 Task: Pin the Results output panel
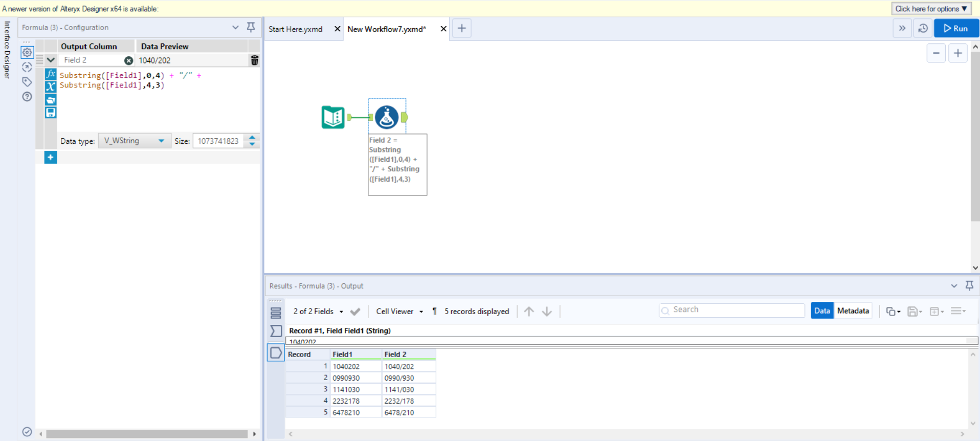pyautogui.click(x=969, y=285)
